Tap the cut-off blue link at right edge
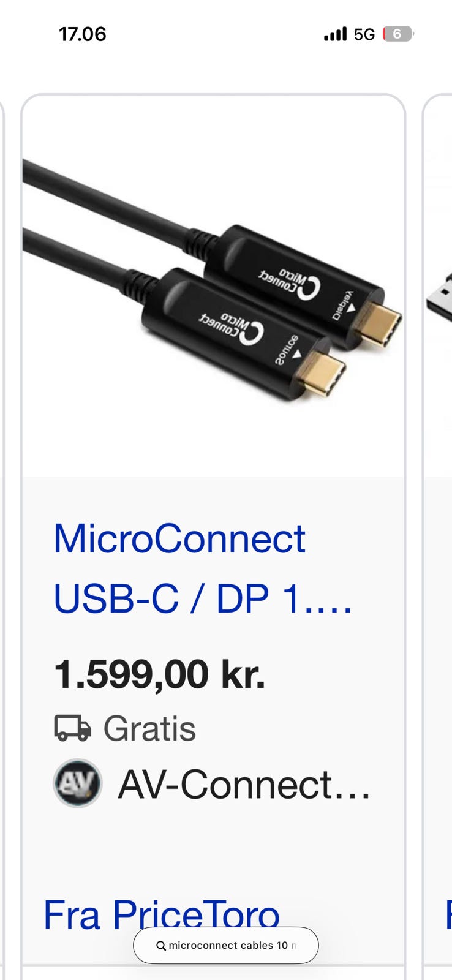This screenshot has width=452, height=980. 449,914
